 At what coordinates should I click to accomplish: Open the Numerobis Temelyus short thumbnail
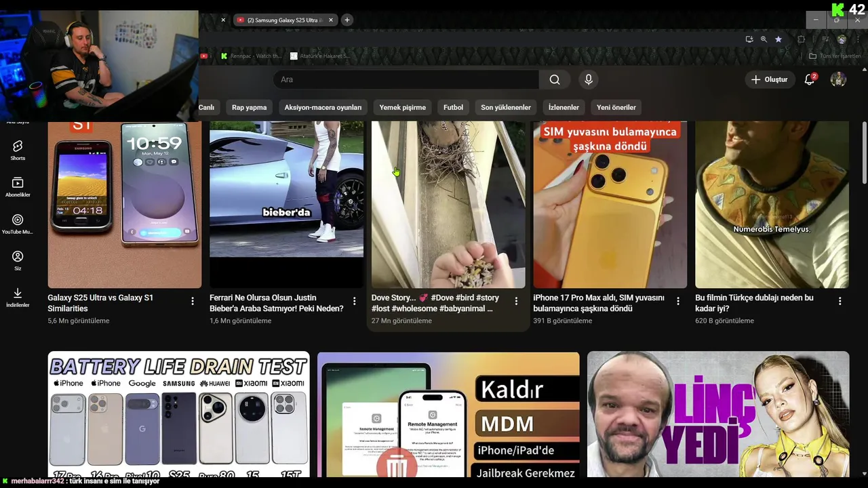coord(772,205)
